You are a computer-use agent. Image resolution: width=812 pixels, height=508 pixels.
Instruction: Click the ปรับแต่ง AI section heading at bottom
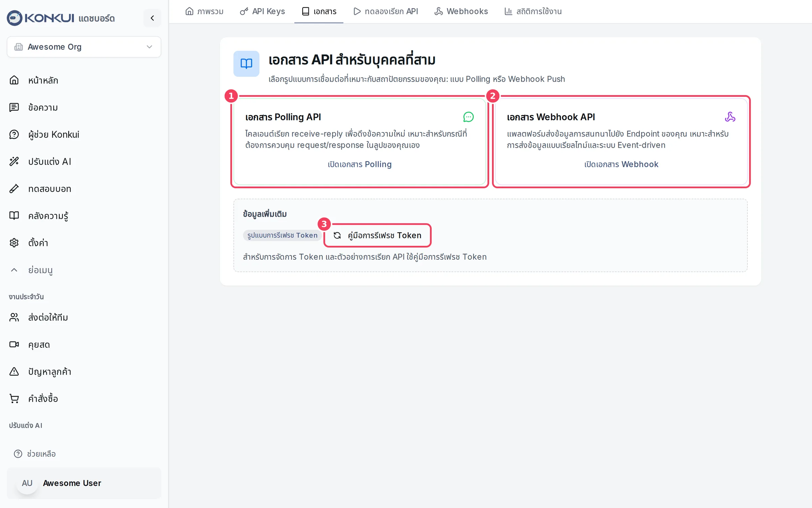coord(26,425)
